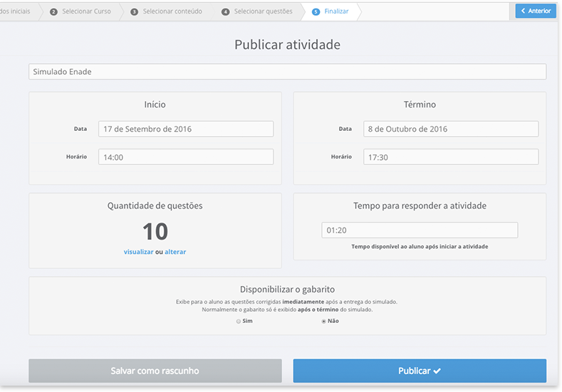Open the Término date field
This screenshot has width=562, height=392.
pyautogui.click(x=451, y=129)
